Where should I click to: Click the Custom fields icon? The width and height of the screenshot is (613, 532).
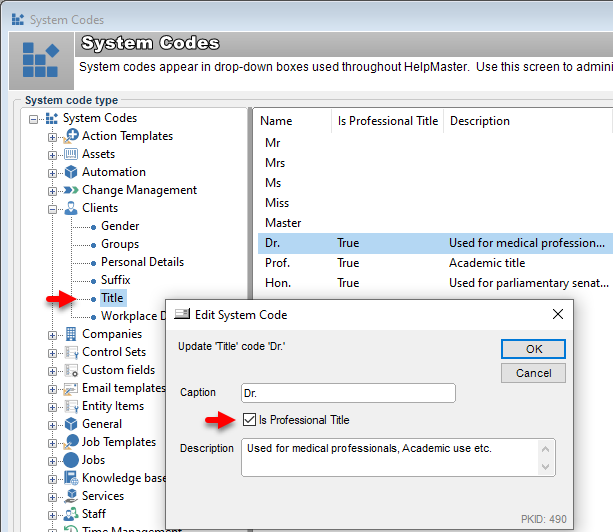coord(71,370)
